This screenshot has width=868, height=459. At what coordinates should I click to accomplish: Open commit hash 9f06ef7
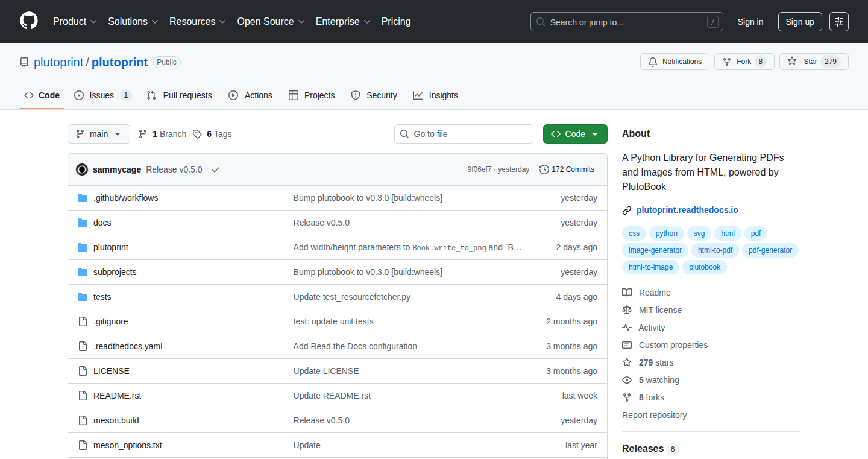479,169
